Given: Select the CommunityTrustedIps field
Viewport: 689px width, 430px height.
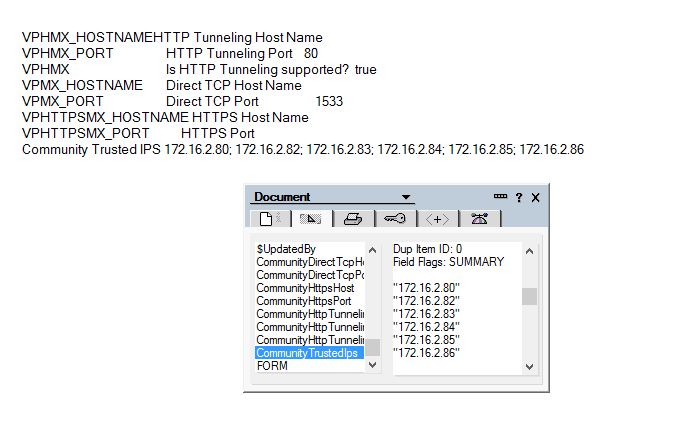Looking at the screenshot, I should click(x=307, y=353).
